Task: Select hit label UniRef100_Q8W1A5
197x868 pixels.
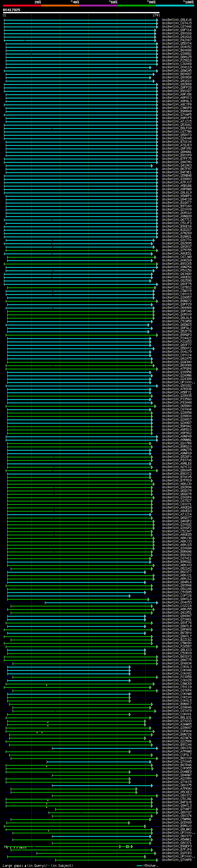Action: click(x=177, y=71)
